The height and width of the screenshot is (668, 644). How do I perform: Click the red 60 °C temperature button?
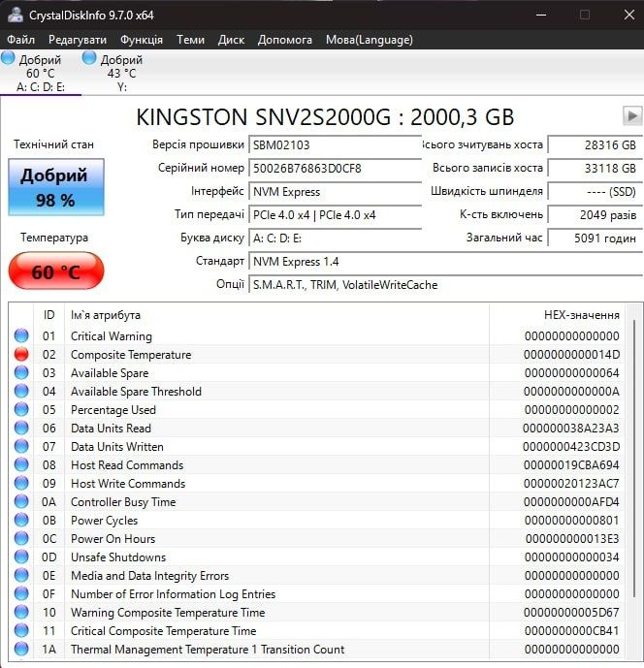click(56, 271)
